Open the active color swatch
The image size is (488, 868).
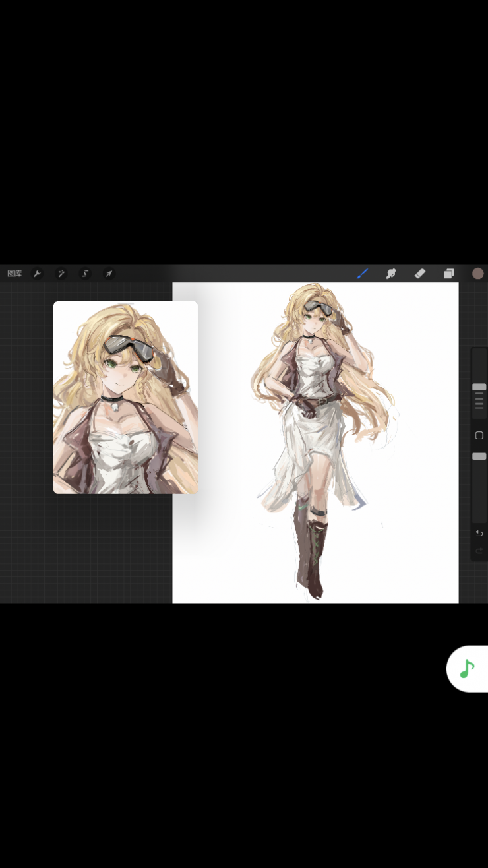478,274
